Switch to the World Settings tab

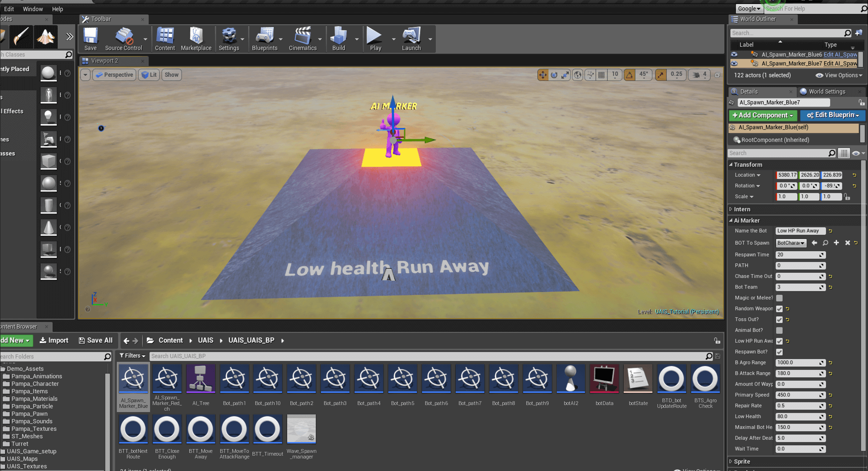pos(827,92)
